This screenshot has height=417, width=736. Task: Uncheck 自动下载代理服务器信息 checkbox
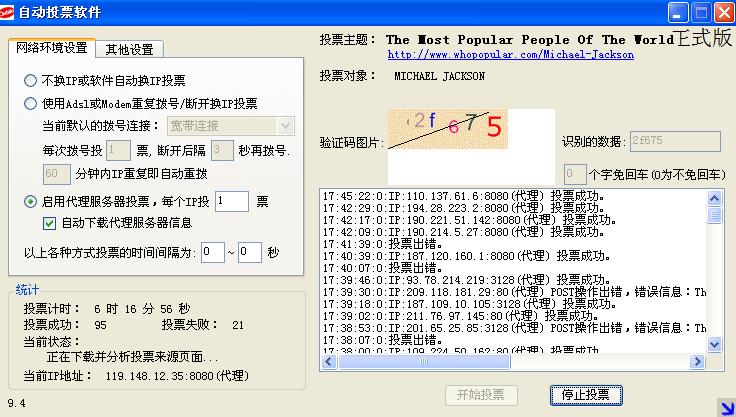pyautogui.click(x=49, y=223)
